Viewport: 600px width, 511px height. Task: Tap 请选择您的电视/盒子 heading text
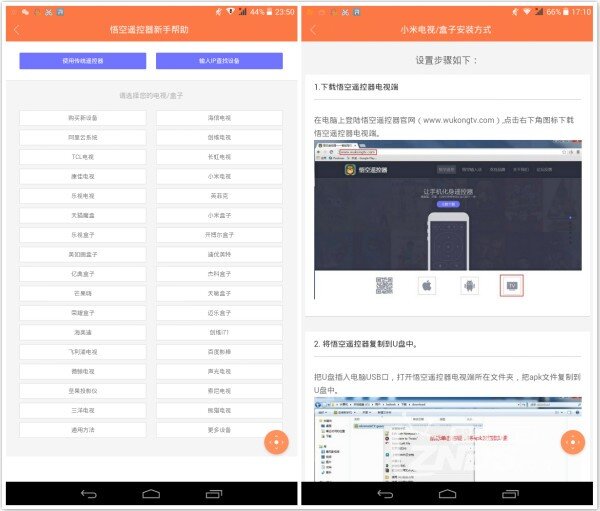[x=151, y=96]
